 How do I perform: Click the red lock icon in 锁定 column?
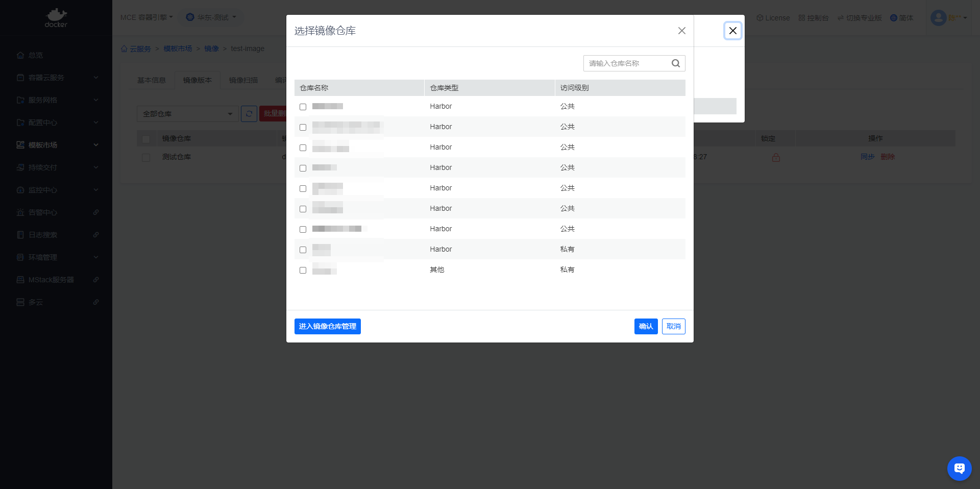point(776,157)
